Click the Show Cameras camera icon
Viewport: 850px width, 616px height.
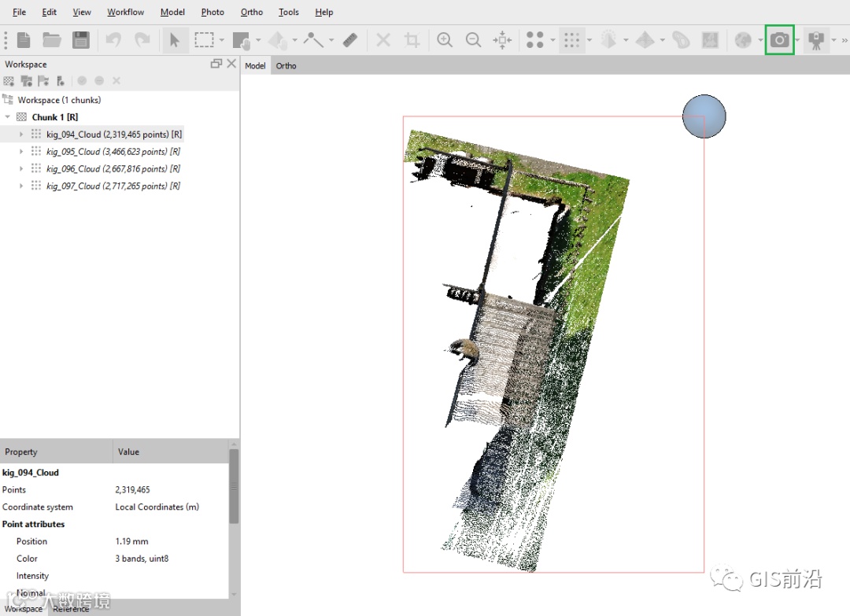[779, 40]
